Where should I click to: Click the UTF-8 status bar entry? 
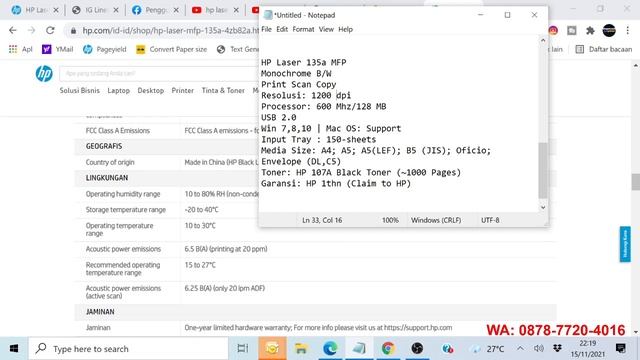tap(490, 220)
